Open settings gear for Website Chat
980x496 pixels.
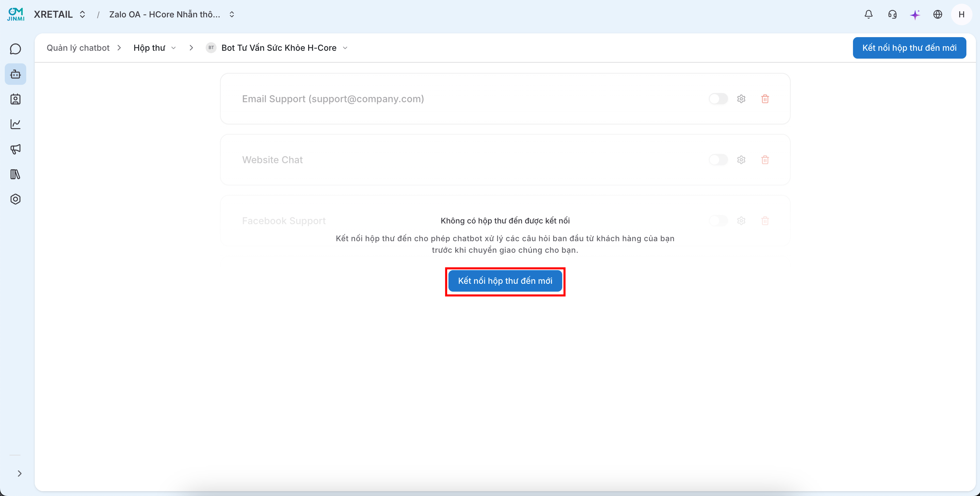coord(741,160)
